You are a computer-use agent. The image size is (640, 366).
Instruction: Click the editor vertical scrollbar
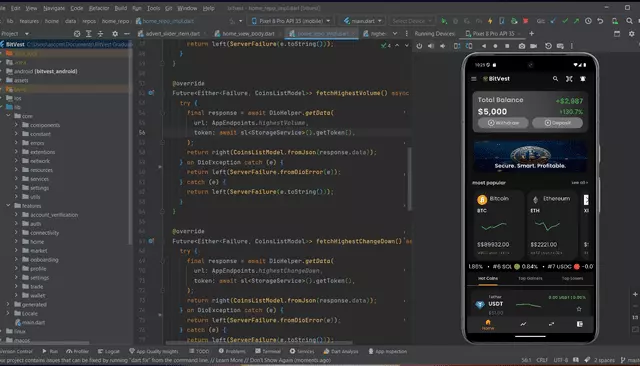tap(409, 179)
